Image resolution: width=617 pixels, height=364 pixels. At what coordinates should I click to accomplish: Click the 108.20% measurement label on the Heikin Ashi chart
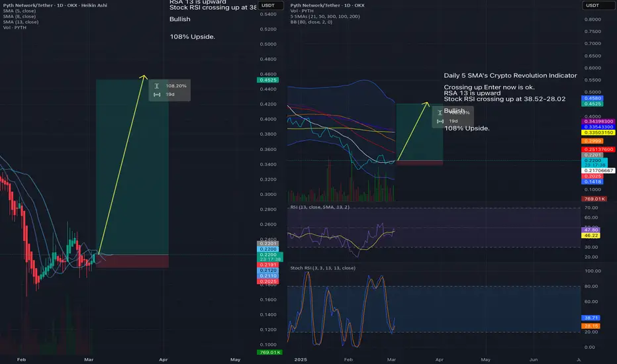[x=176, y=86]
